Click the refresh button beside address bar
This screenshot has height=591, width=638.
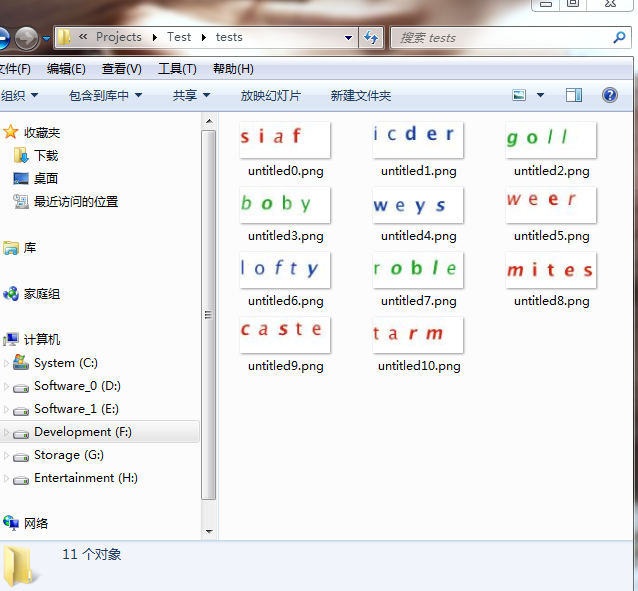(371, 38)
